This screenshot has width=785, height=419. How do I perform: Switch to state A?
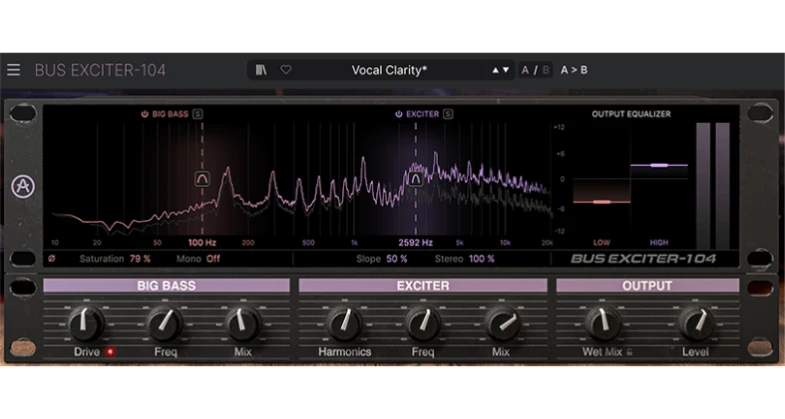pos(525,70)
